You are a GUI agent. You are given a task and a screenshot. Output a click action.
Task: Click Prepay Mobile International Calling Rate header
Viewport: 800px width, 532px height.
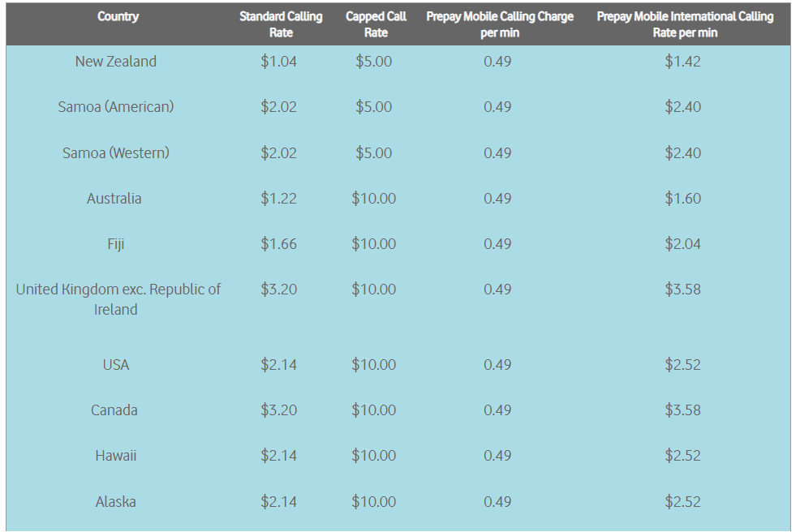(x=685, y=24)
